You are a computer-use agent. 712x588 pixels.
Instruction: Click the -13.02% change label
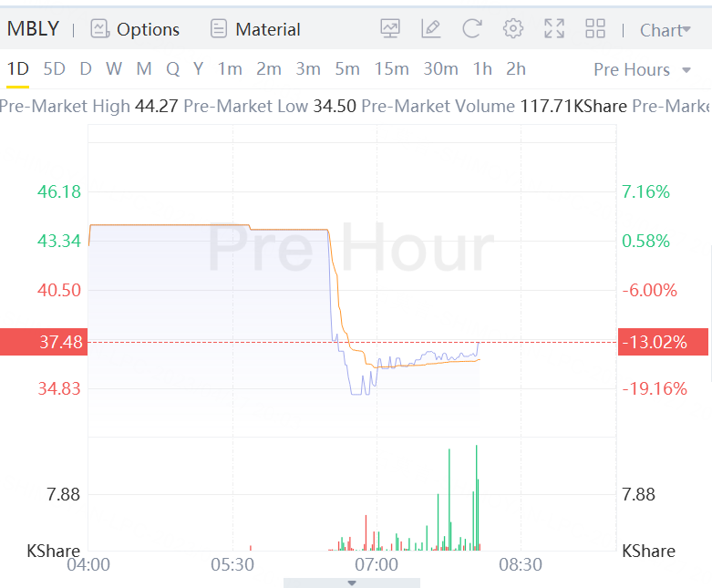(651, 342)
